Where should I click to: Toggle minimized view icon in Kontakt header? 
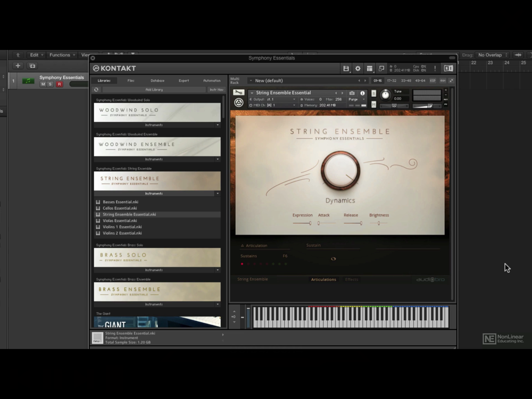381,69
